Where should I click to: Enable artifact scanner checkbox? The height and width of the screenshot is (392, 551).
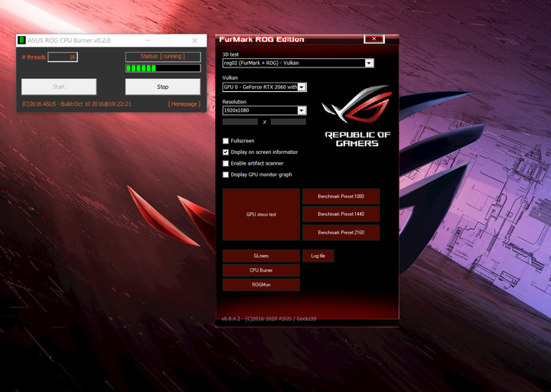tap(226, 163)
